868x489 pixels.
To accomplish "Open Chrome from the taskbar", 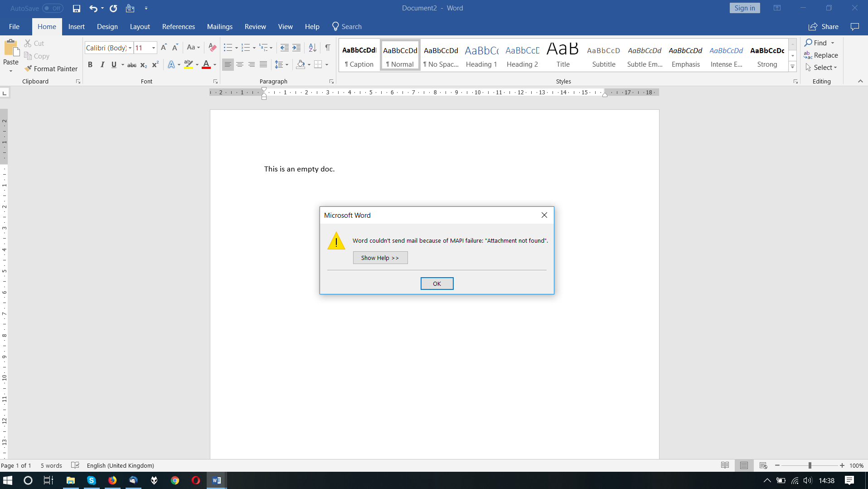I will [175, 480].
